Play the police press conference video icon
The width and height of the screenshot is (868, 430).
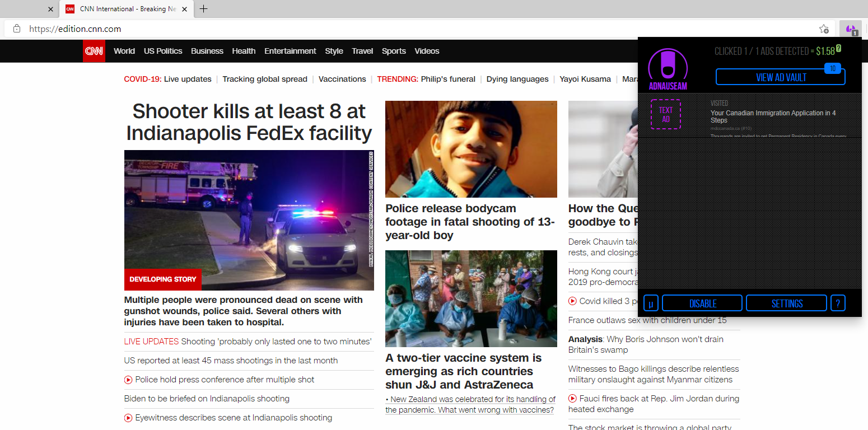pyautogui.click(x=128, y=380)
